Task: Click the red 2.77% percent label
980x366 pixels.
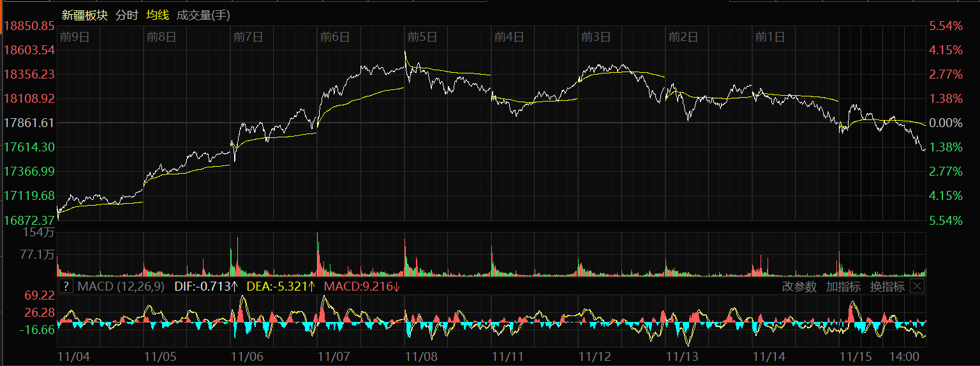Action: click(946, 74)
